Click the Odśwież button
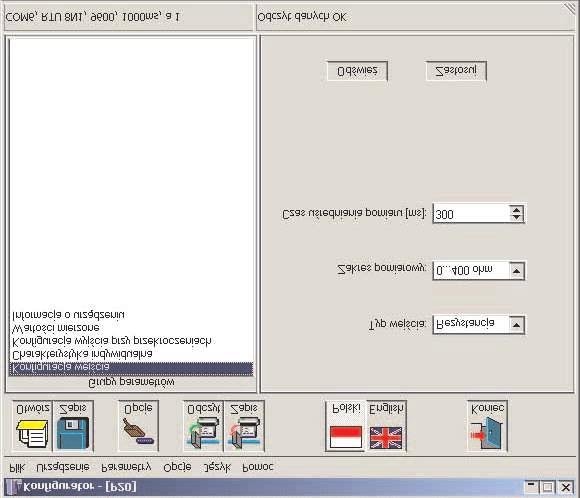The image size is (580, 498). click(x=357, y=71)
